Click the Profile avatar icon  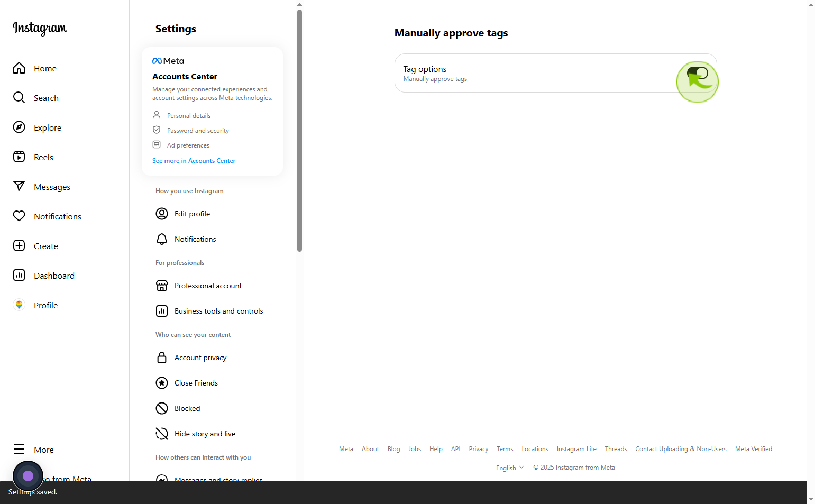click(x=19, y=305)
